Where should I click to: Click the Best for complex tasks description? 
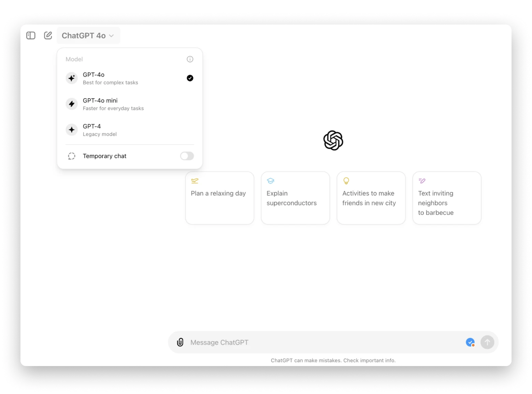(x=110, y=83)
